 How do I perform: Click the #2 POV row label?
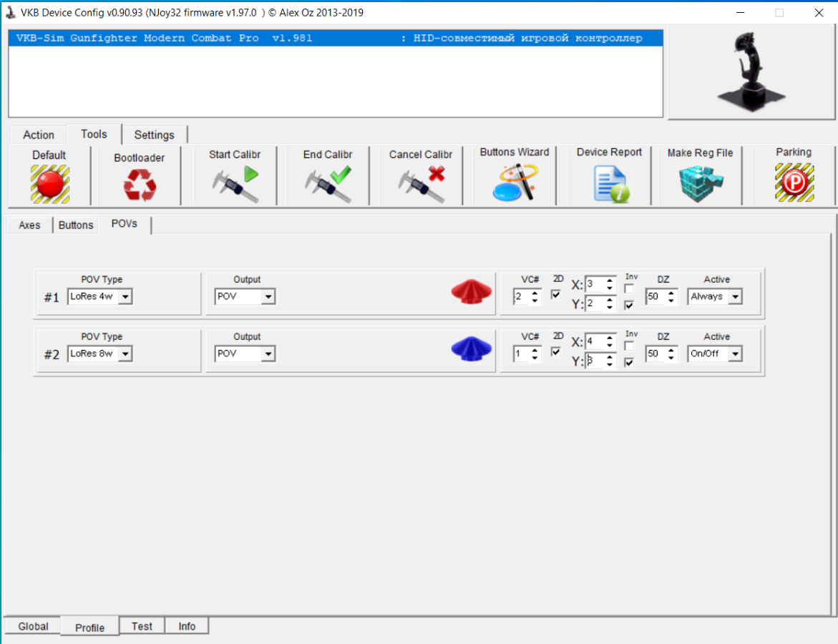click(x=52, y=354)
